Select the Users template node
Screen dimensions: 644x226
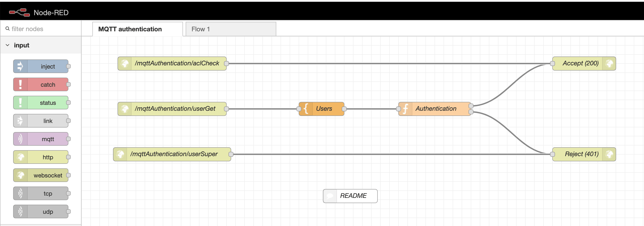coord(322,109)
